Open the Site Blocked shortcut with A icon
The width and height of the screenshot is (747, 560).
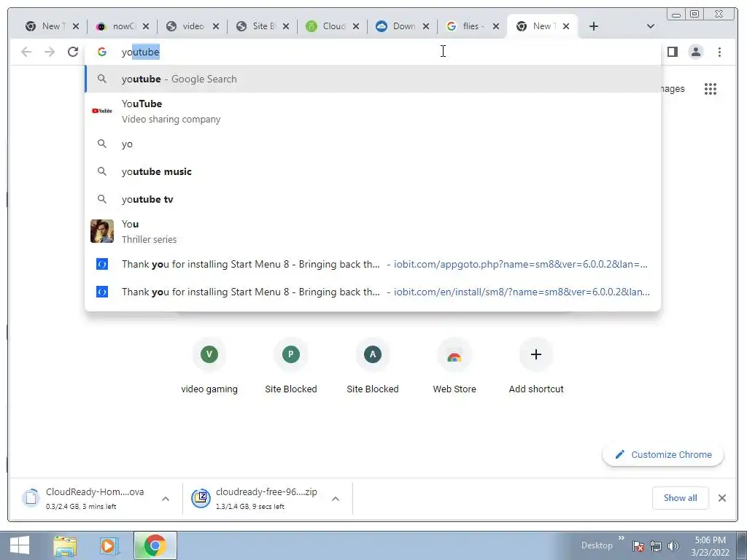click(373, 366)
